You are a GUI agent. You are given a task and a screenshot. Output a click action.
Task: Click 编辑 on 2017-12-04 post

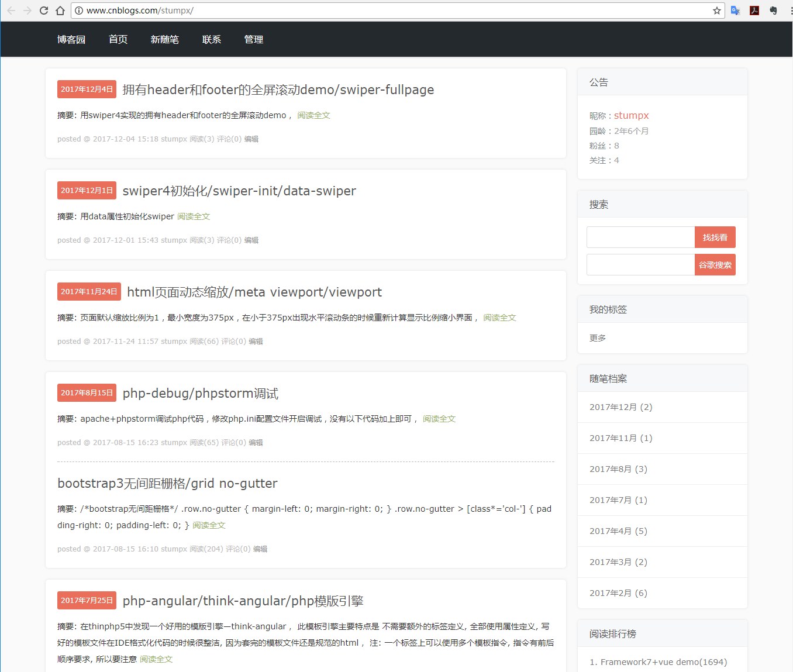(251, 139)
